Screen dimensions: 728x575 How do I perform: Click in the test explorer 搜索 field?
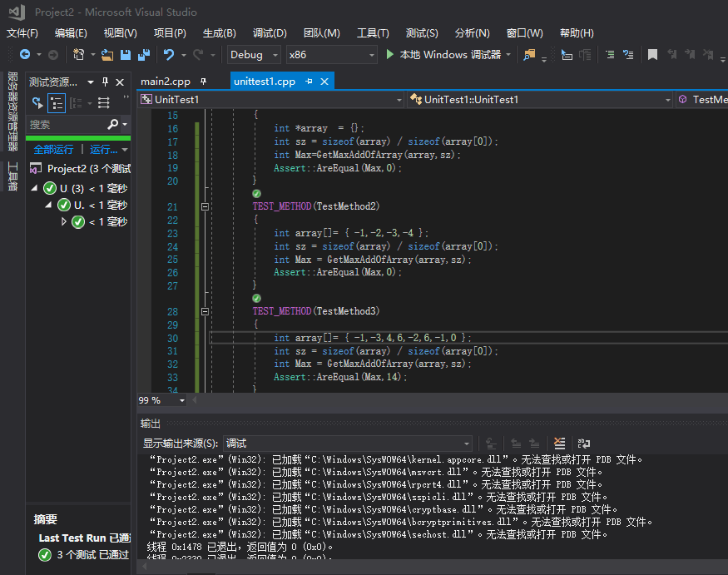tap(67, 124)
